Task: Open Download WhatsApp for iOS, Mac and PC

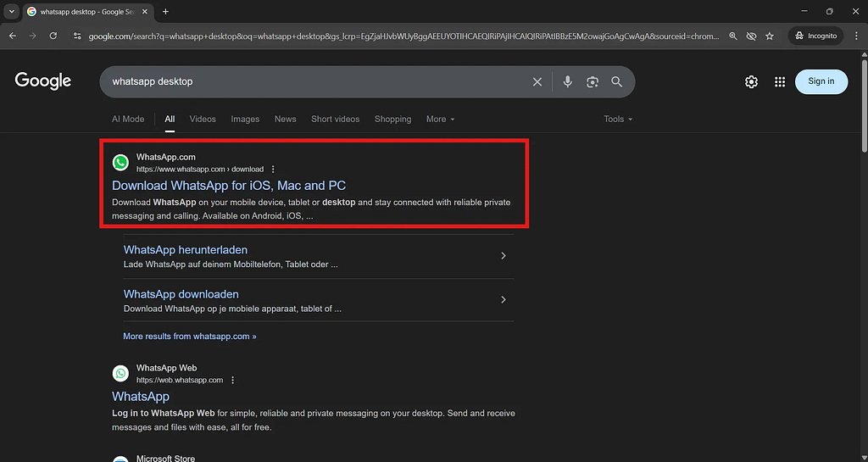Action: click(x=229, y=186)
